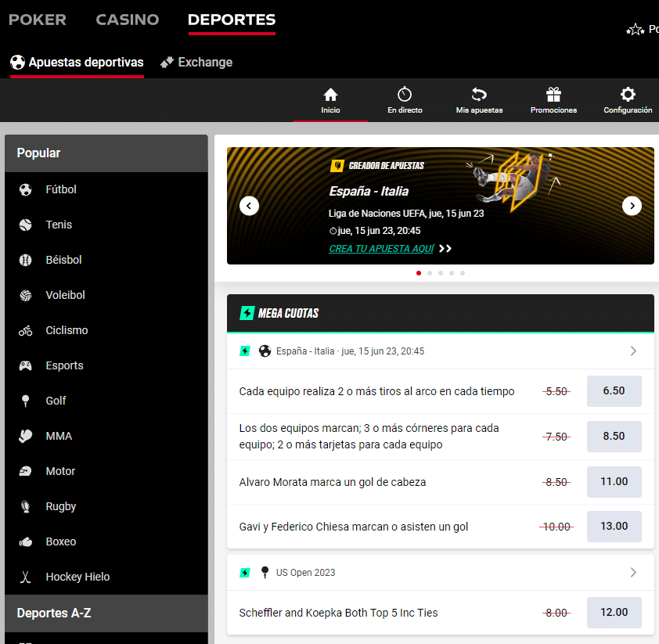Select the Hockey Hielo icon

[24, 577]
